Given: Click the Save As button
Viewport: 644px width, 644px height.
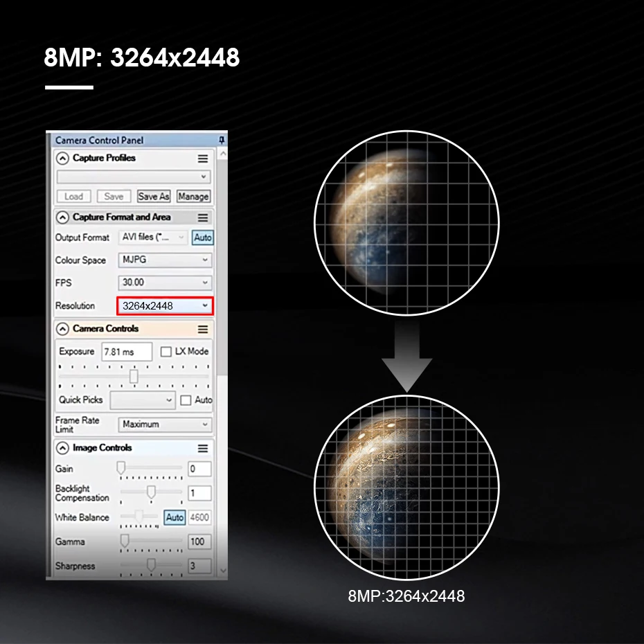Looking at the screenshot, I should [x=154, y=197].
